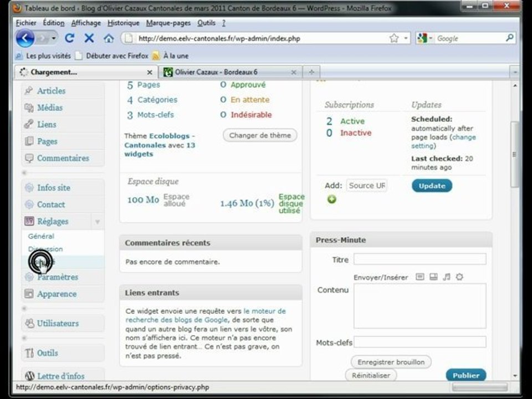Click the Contact icon in sidebar

29,204
